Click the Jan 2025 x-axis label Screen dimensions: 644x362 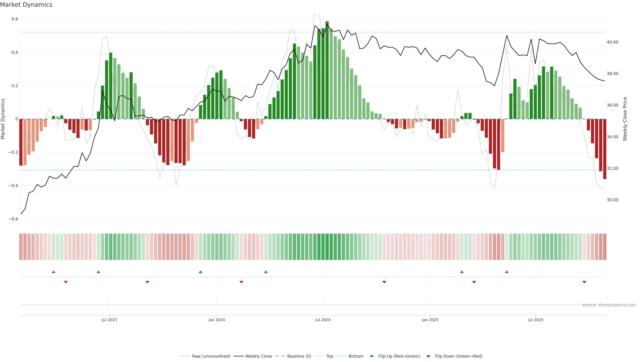click(x=430, y=320)
